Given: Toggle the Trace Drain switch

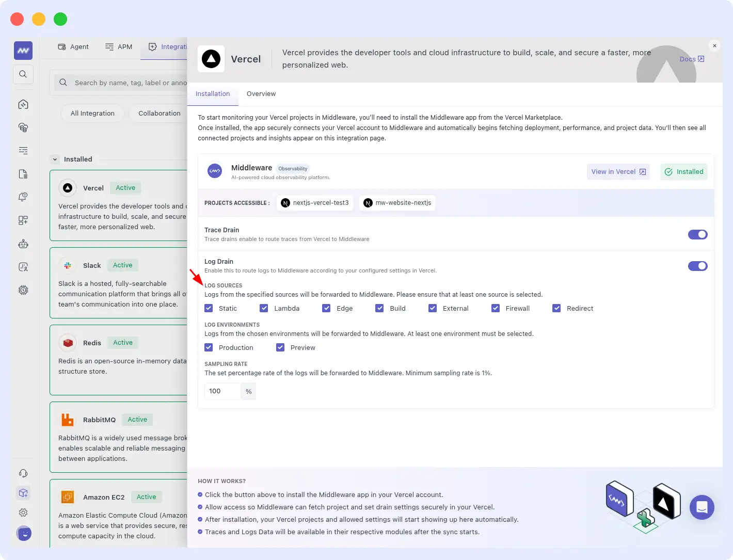Looking at the screenshot, I should click(698, 234).
